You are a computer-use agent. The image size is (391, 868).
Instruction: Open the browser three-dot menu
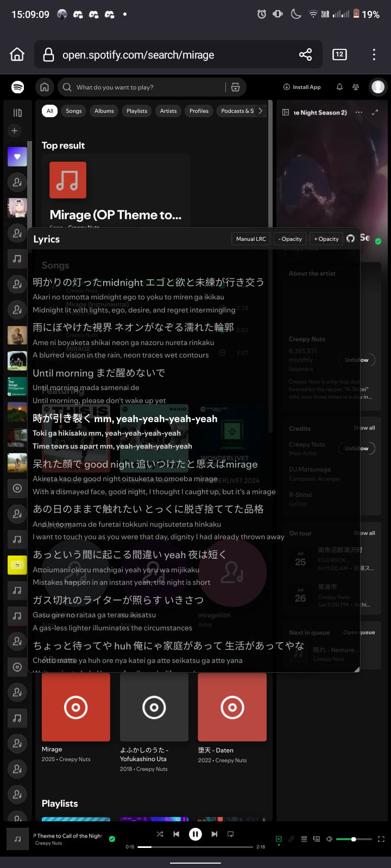pyautogui.click(x=374, y=54)
